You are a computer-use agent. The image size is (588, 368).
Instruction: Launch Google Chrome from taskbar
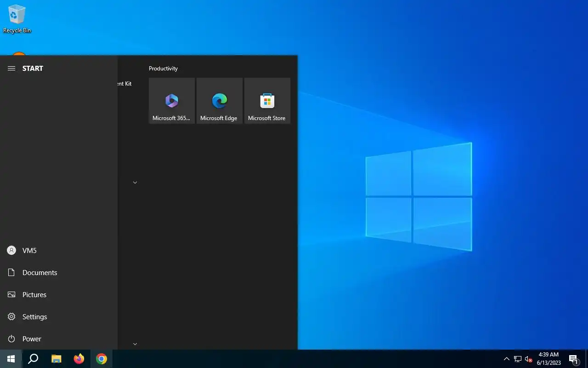(102, 359)
